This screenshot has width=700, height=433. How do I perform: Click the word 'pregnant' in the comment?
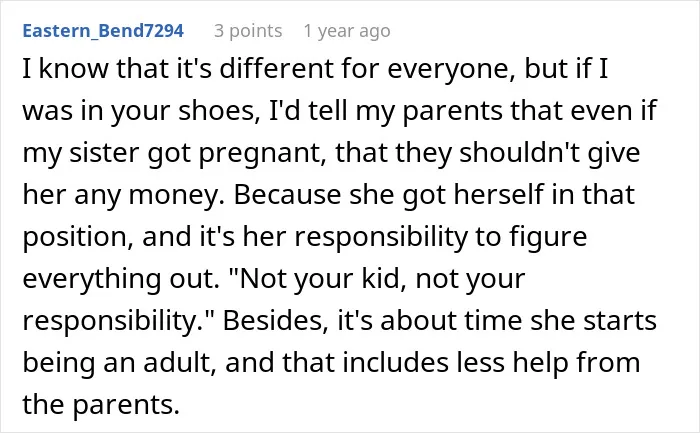[262, 154]
